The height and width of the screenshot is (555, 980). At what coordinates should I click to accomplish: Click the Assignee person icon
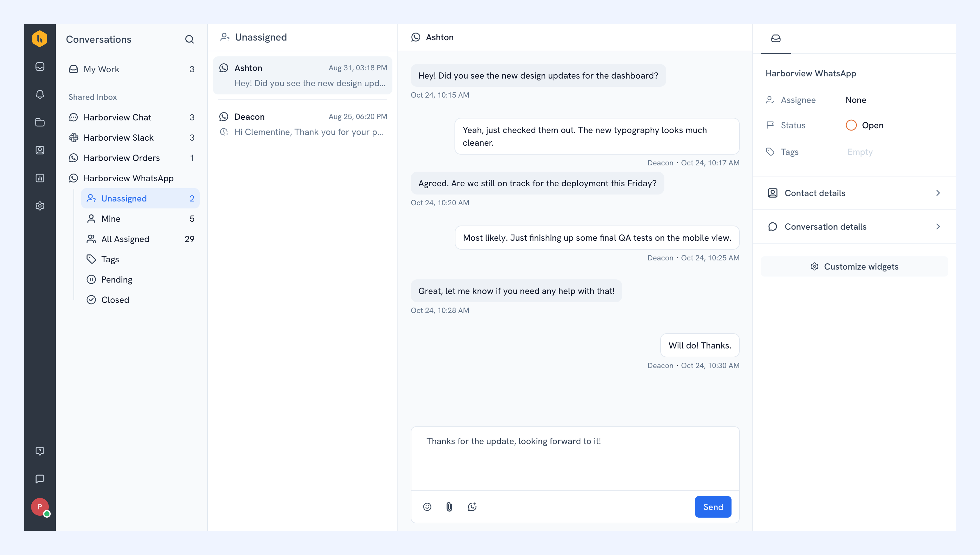(x=770, y=100)
